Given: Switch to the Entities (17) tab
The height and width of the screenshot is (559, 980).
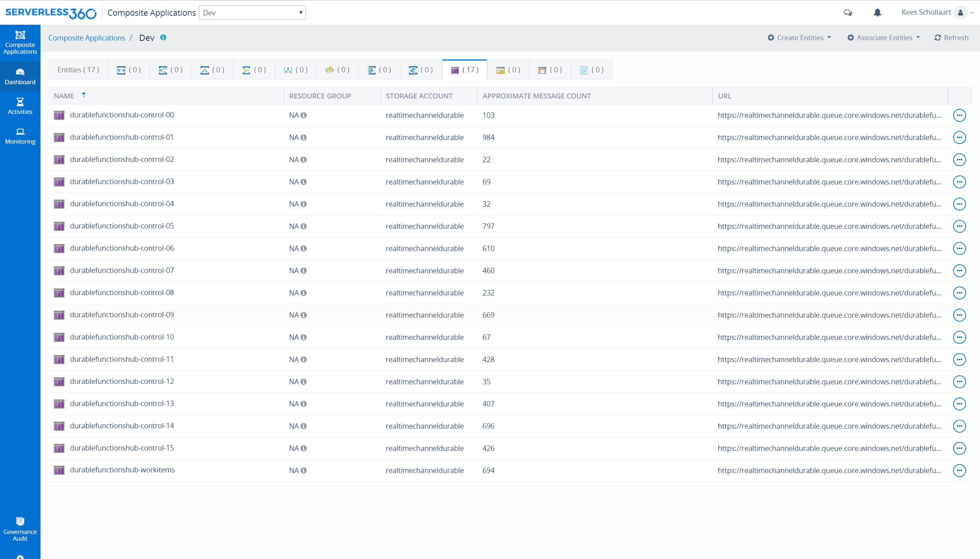Looking at the screenshot, I should tap(78, 69).
